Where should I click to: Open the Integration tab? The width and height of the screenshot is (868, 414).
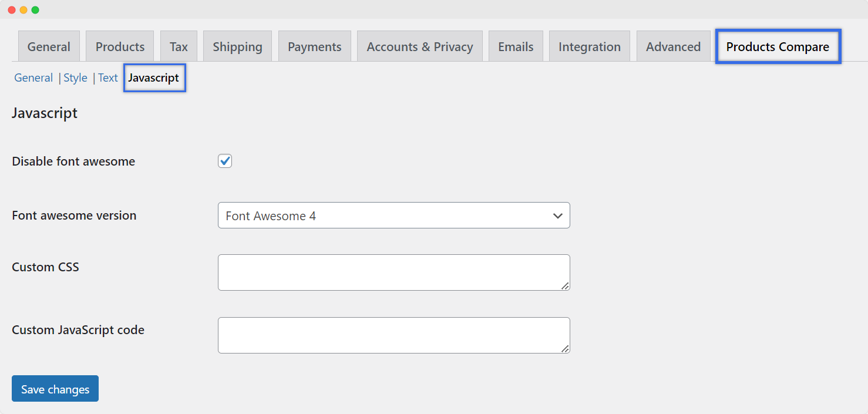pos(589,47)
